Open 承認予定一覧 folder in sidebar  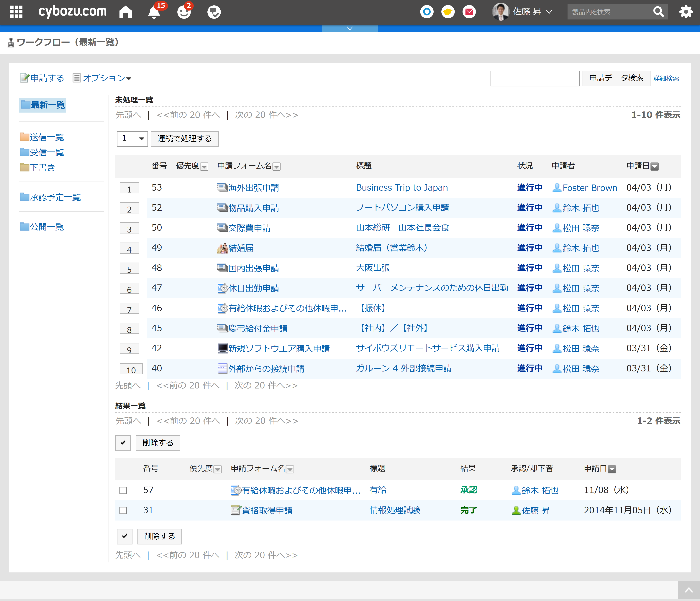coord(55,197)
